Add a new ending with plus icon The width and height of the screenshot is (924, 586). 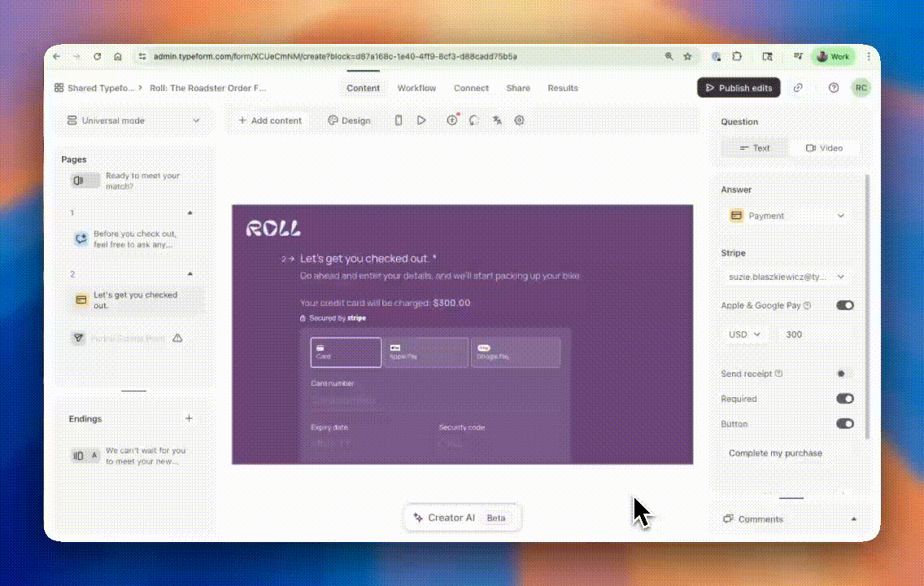(x=189, y=418)
